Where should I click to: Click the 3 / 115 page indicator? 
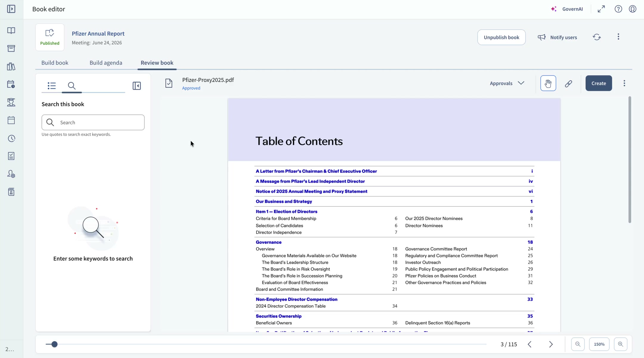click(x=509, y=344)
